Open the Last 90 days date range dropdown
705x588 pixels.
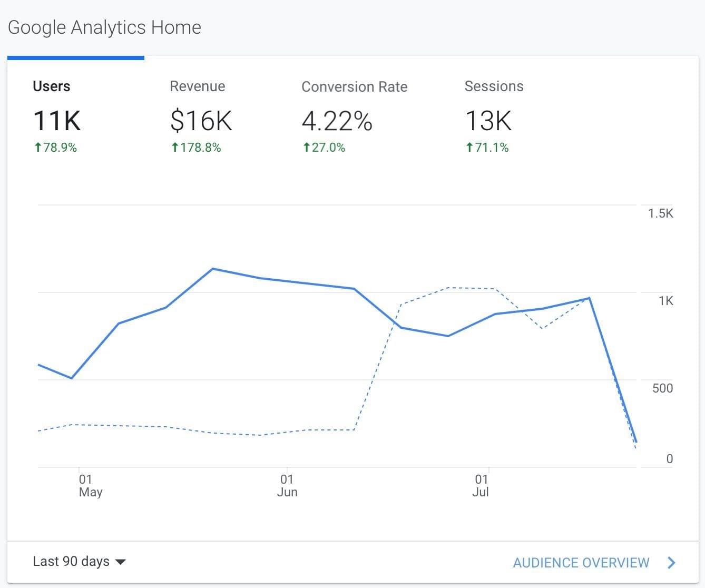80,562
